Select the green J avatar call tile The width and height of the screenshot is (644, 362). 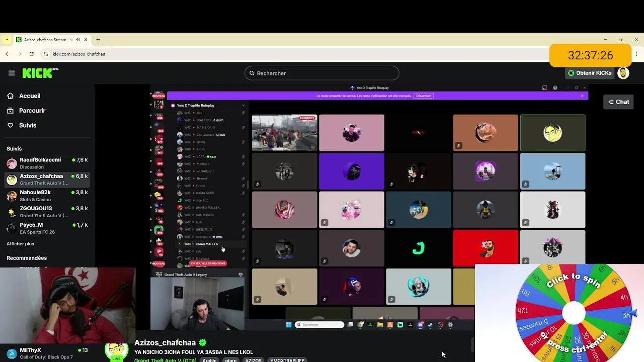tap(419, 248)
